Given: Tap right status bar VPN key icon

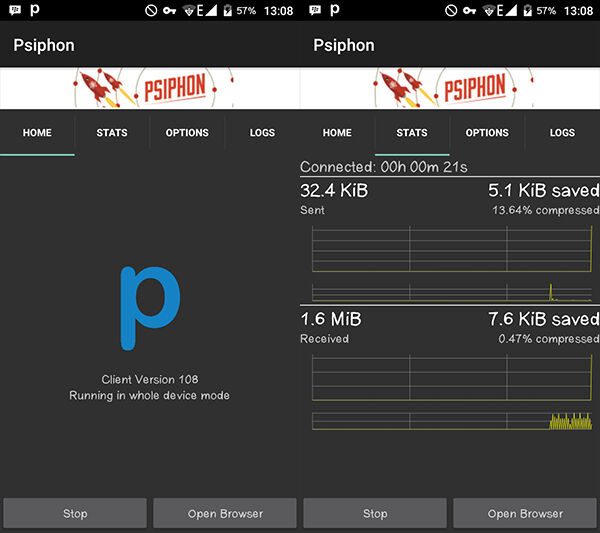Looking at the screenshot, I should (469, 10).
